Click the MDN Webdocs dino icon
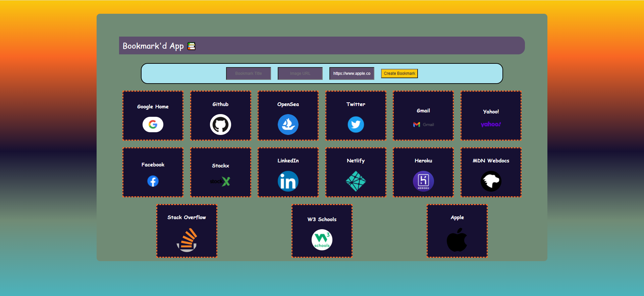This screenshot has width=644, height=296. tap(491, 181)
